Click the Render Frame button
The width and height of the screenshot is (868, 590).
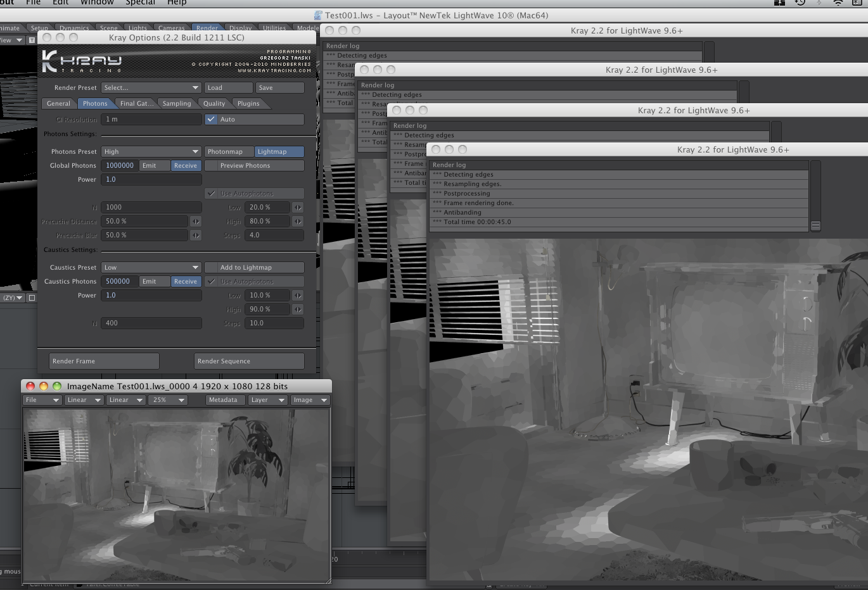104,361
